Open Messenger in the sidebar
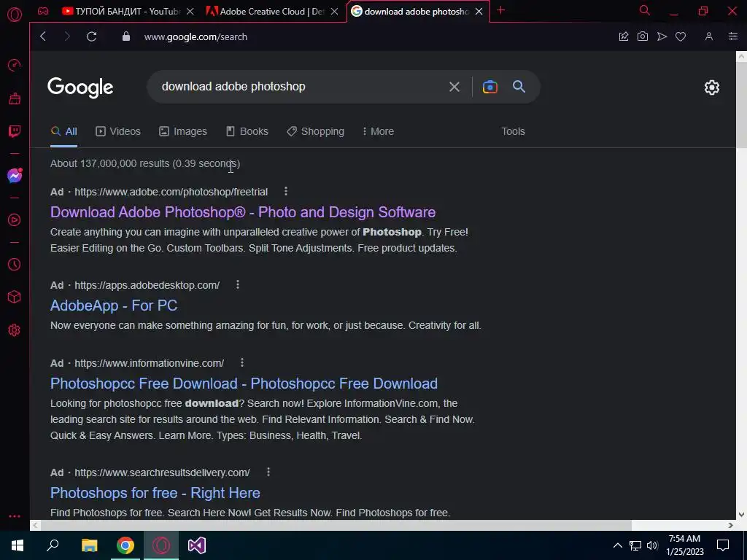Image resolution: width=747 pixels, height=560 pixels. [x=15, y=176]
